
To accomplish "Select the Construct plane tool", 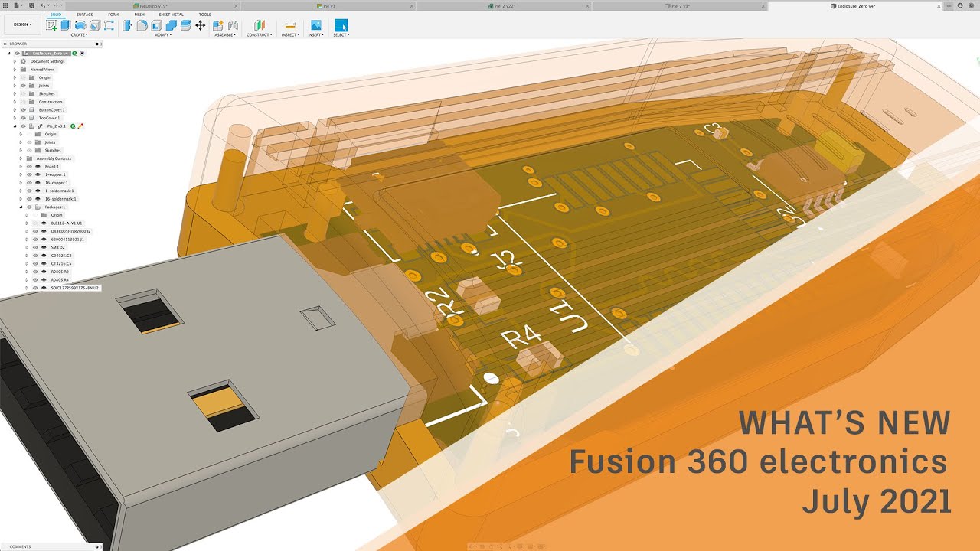I will point(259,25).
